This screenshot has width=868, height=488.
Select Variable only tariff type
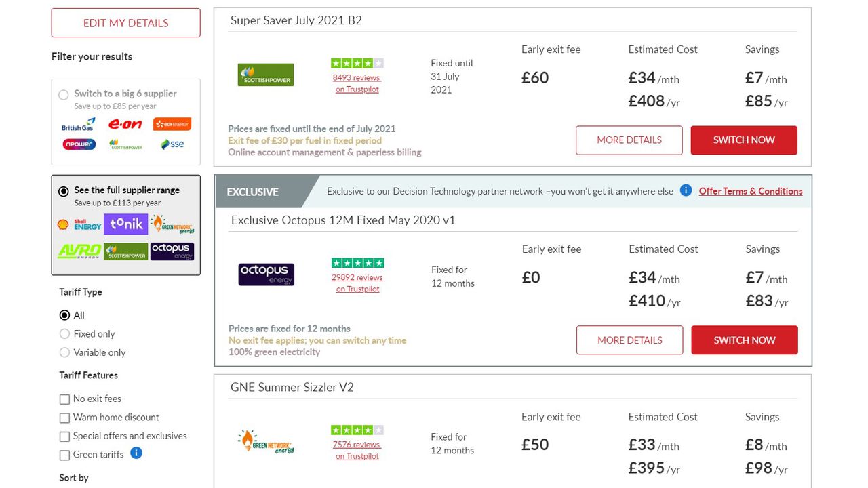64,352
